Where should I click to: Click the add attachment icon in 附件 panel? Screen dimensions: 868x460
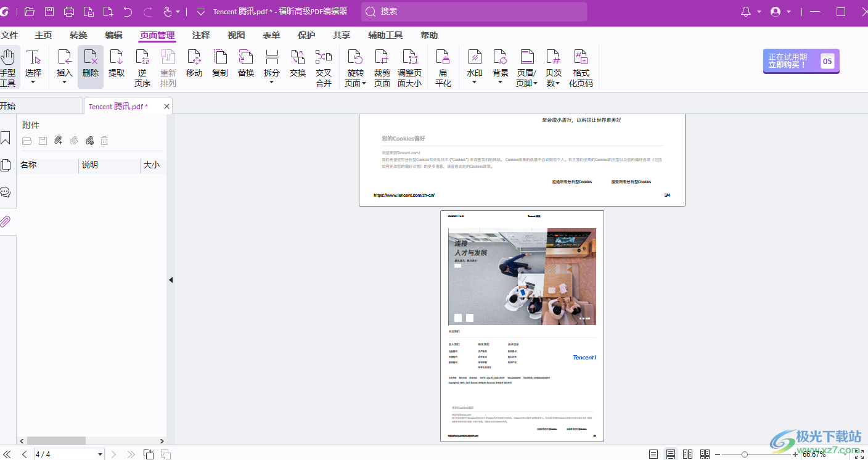tap(58, 141)
